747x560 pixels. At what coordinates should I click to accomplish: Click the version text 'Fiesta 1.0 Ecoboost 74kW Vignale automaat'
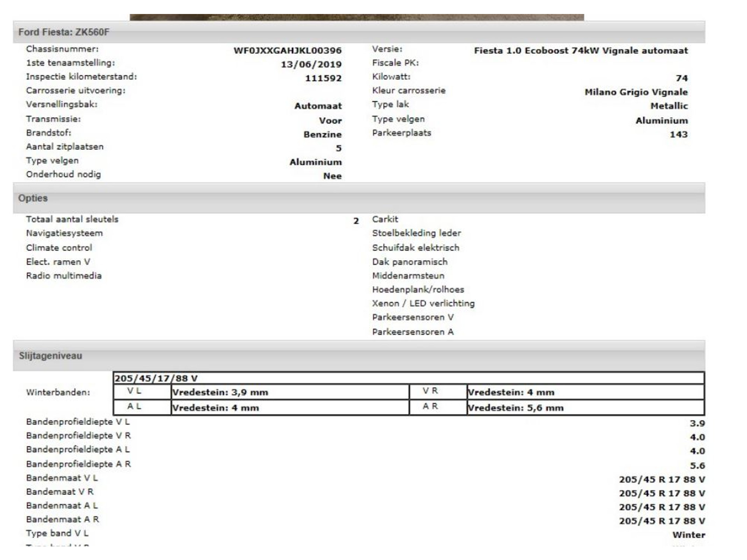(581, 51)
